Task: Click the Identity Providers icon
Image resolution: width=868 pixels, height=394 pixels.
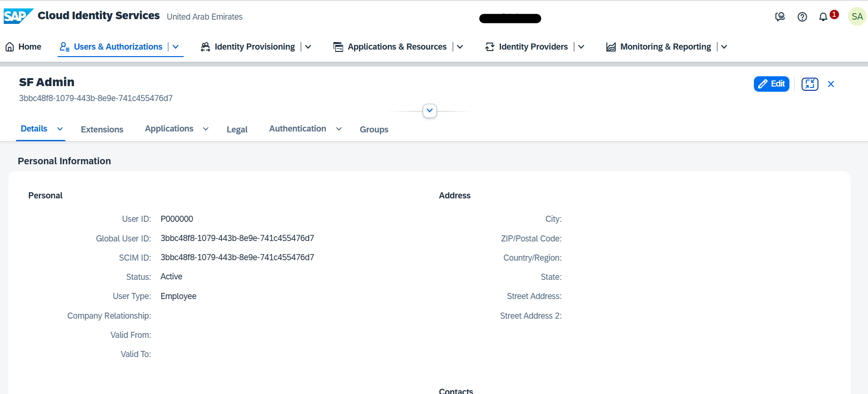Action: pos(490,47)
